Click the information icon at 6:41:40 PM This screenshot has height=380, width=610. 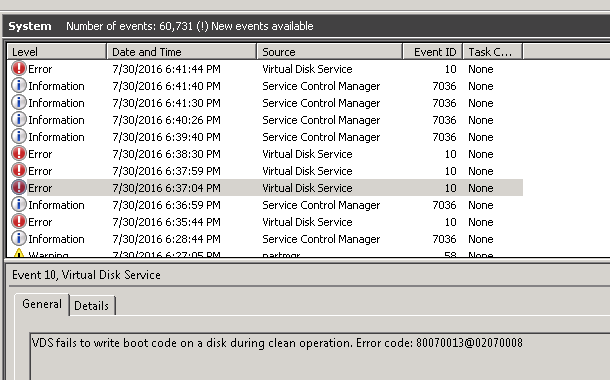[19, 86]
